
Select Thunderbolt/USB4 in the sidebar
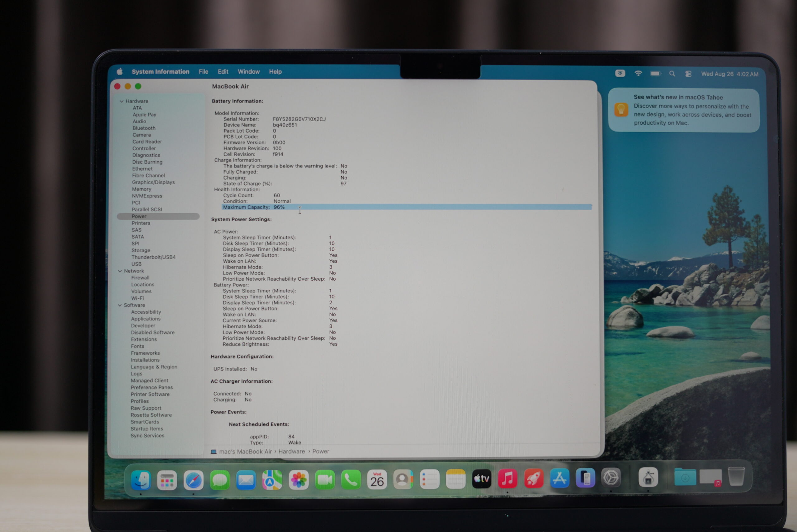153,257
